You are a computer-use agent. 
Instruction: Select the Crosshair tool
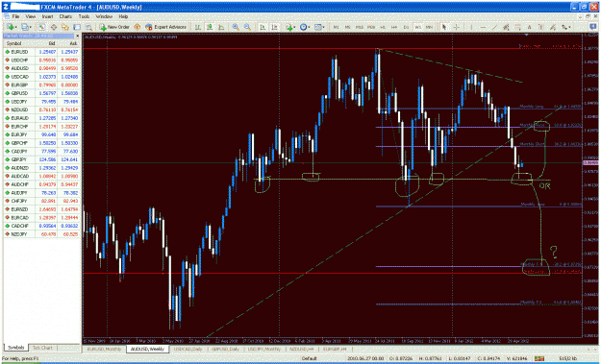click(x=456, y=27)
